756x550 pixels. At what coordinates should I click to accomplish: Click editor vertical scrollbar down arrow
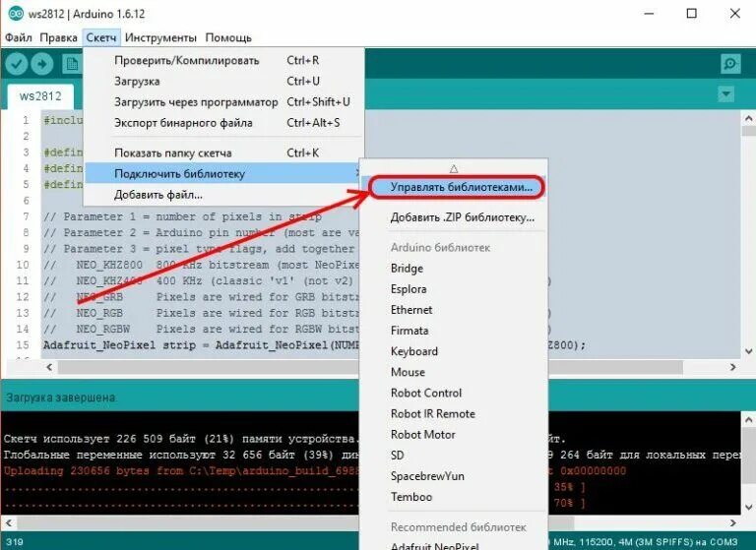pos(748,351)
